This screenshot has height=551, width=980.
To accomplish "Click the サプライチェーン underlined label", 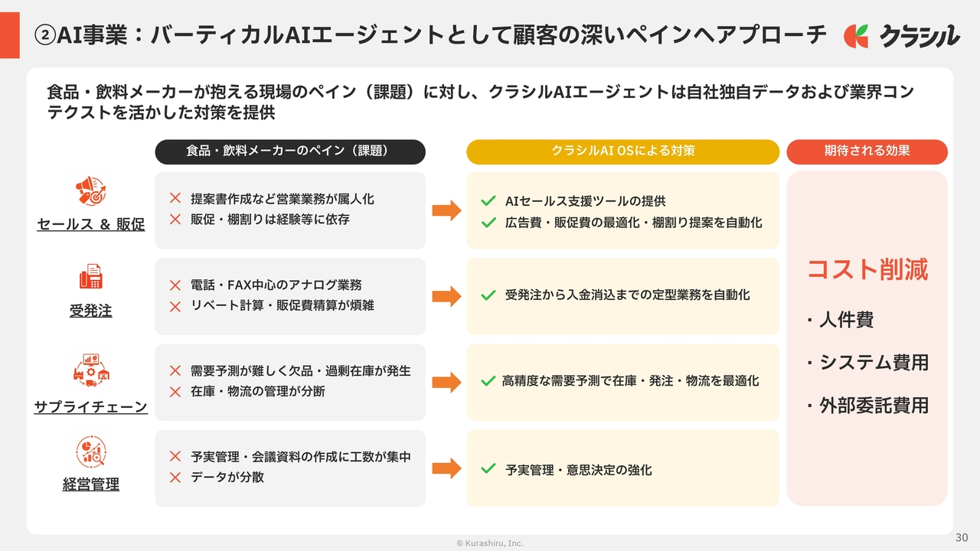I will tap(90, 407).
